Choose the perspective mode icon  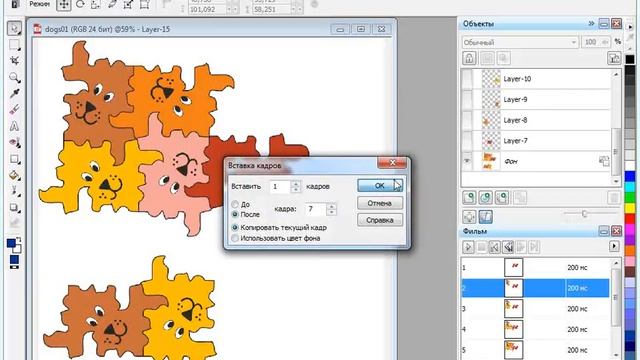point(144,4)
